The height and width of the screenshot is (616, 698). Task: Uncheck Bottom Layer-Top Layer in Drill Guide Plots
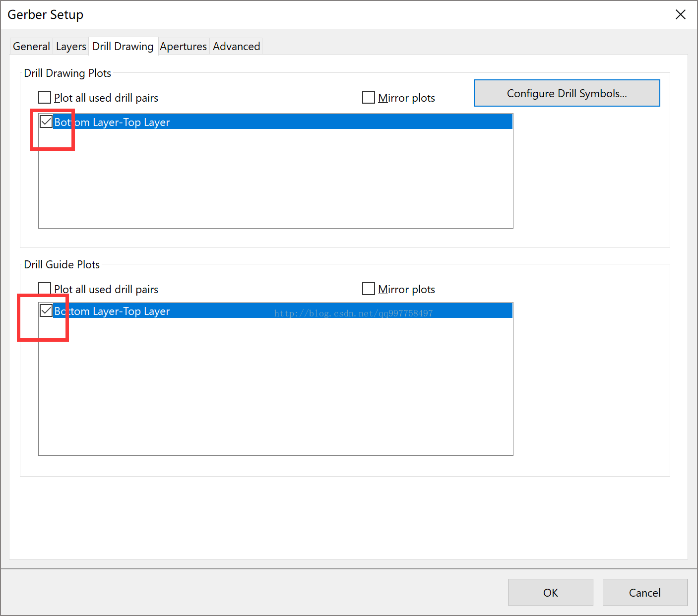(x=46, y=310)
